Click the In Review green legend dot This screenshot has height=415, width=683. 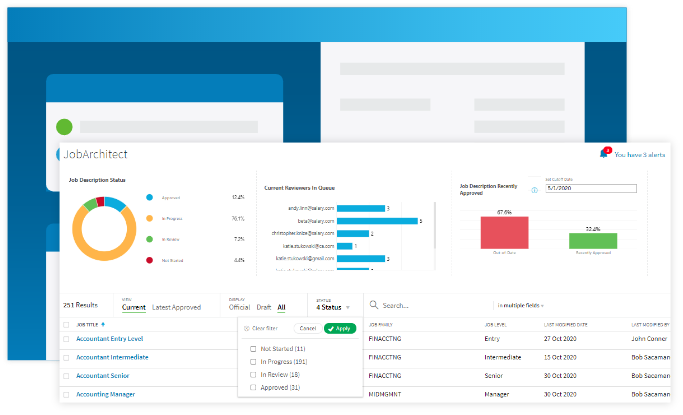149,239
